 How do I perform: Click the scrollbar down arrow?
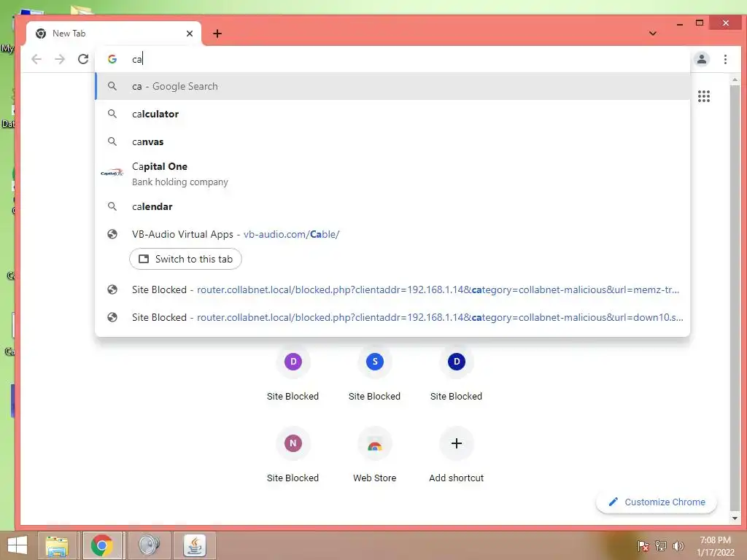(x=735, y=518)
